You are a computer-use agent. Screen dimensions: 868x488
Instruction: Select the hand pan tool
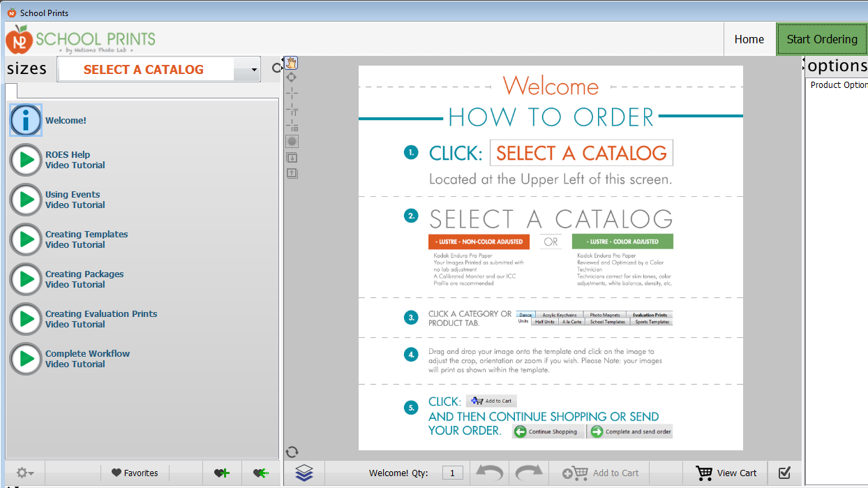pos(292,64)
